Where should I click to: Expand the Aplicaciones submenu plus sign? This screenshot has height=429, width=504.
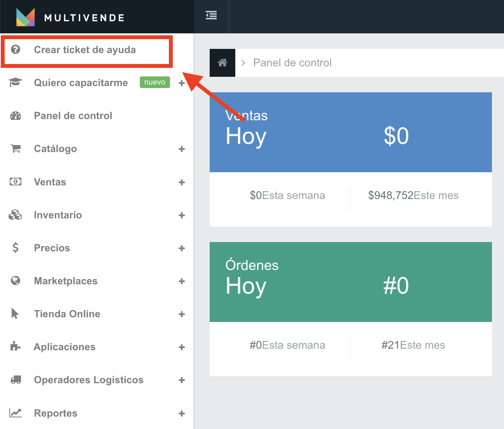[x=182, y=347]
